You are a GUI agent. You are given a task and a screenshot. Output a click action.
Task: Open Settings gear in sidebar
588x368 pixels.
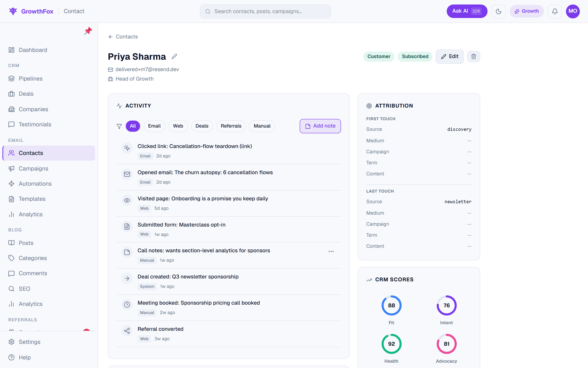click(x=49, y=342)
